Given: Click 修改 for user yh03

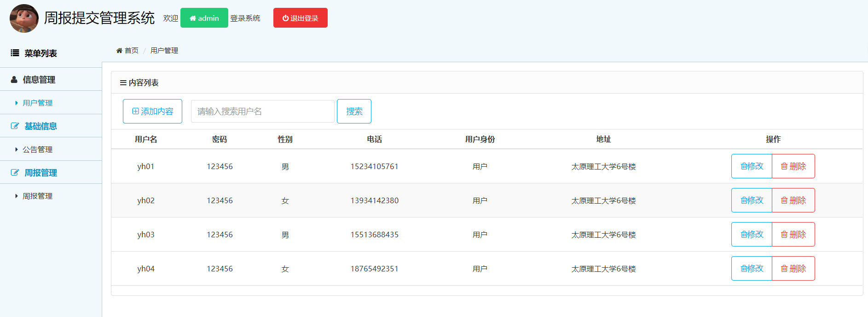Looking at the screenshot, I should pos(752,235).
